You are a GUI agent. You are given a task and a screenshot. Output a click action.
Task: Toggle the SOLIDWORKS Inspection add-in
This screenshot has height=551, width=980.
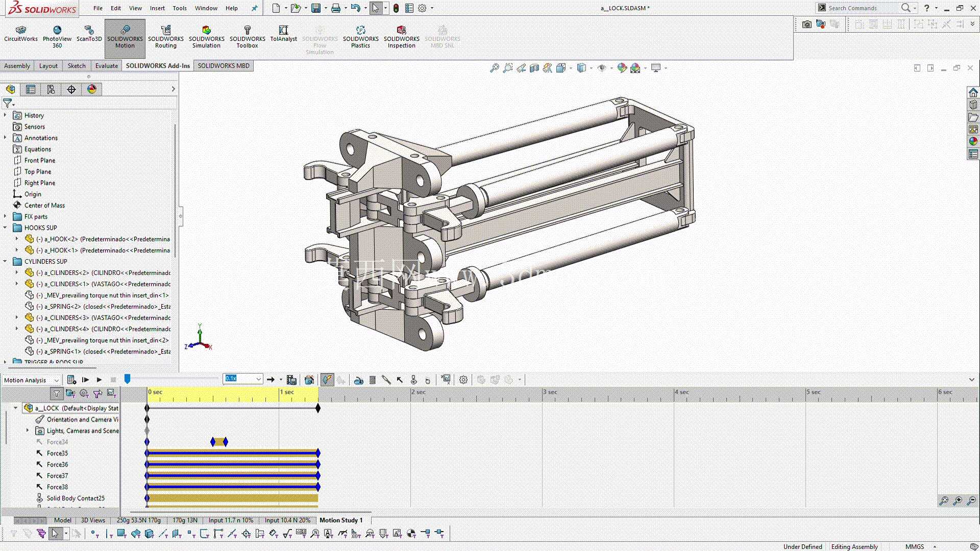[402, 37]
